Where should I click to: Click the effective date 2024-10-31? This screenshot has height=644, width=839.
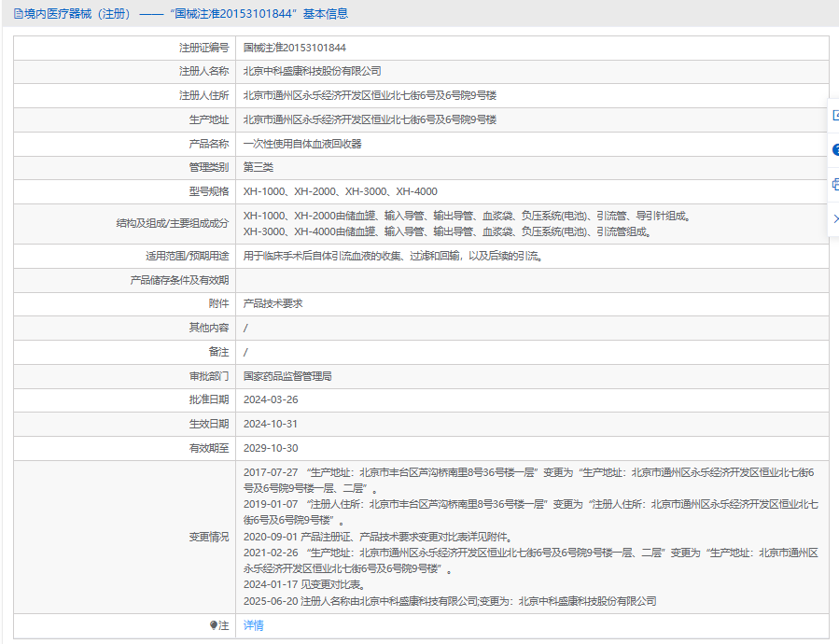tap(270, 424)
